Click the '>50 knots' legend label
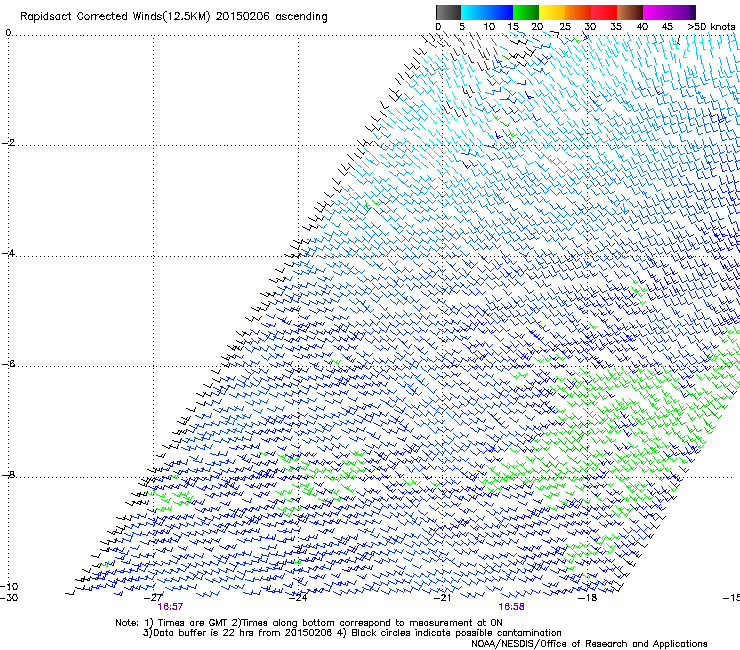Screen dimensions: 740x650 point(711,26)
